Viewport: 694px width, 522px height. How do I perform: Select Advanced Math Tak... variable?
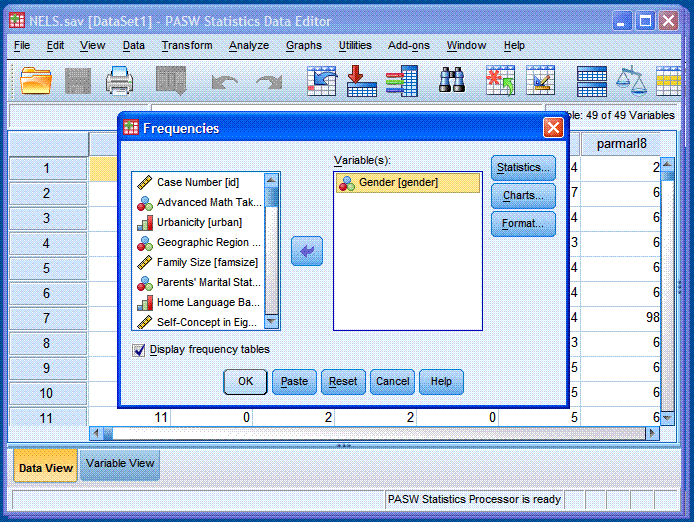pyautogui.click(x=198, y=202)
